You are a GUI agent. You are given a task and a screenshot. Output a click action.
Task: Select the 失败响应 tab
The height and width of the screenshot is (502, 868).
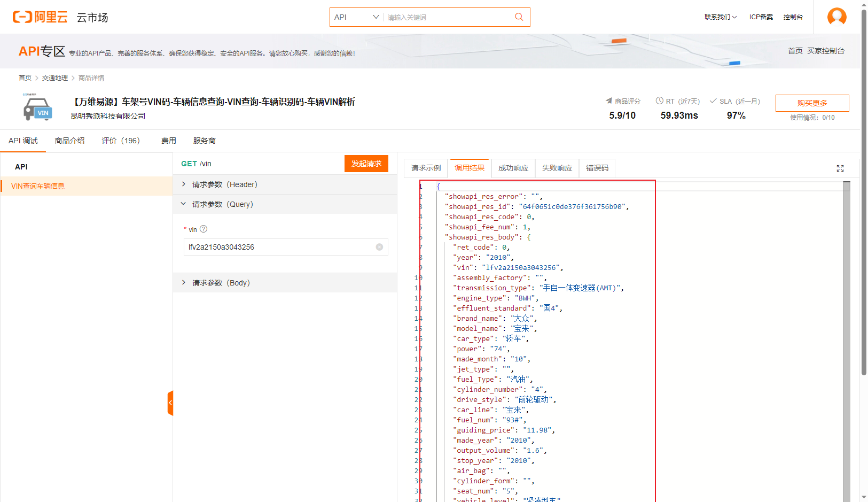coord(557,168)
